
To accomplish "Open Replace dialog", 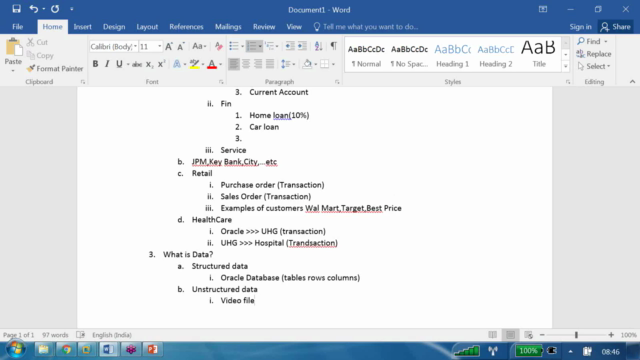I will pyautogui.click(x=594, y=54).
